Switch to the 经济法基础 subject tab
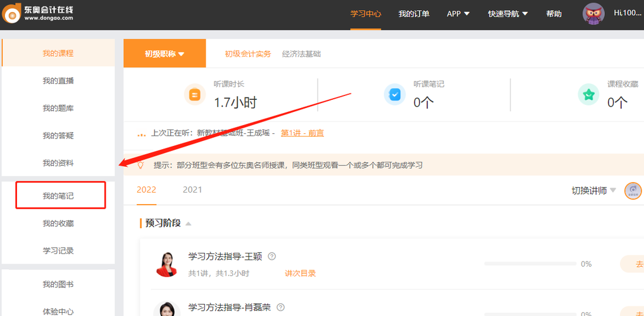Image resolution: width=644 pixels, height=316 pixels. 301,54
